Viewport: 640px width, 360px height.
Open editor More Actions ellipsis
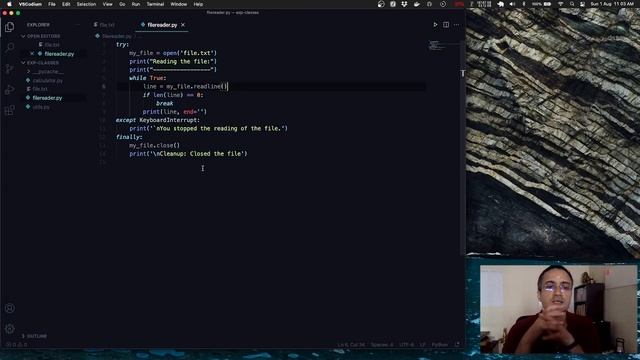pos(456,25)
